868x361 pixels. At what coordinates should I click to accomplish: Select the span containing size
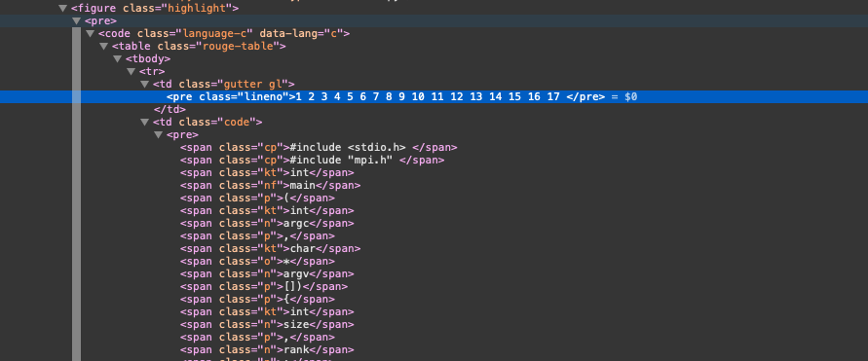pos(267,325)
